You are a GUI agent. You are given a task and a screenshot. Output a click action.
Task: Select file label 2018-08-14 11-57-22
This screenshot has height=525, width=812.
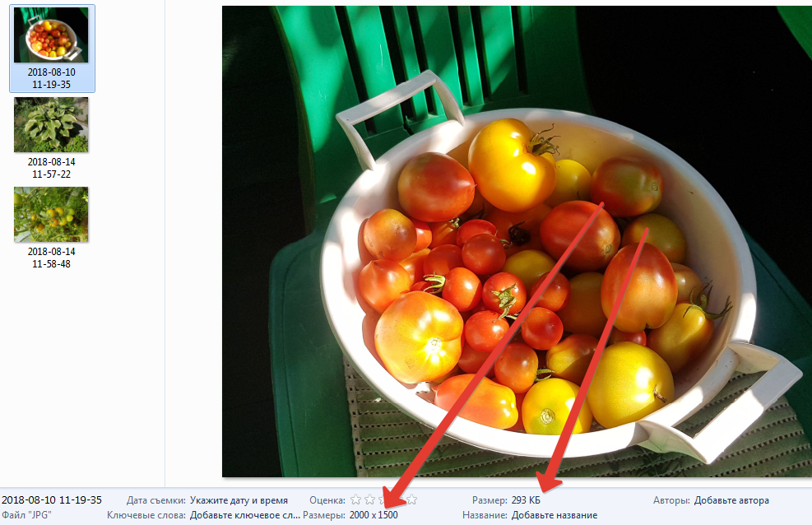point(51,168)
